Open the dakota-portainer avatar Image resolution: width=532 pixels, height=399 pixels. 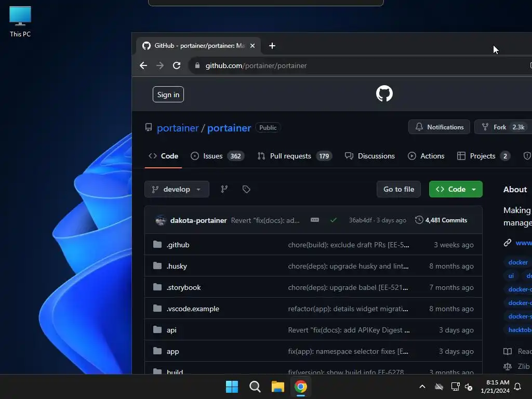(x=161, y=220)
